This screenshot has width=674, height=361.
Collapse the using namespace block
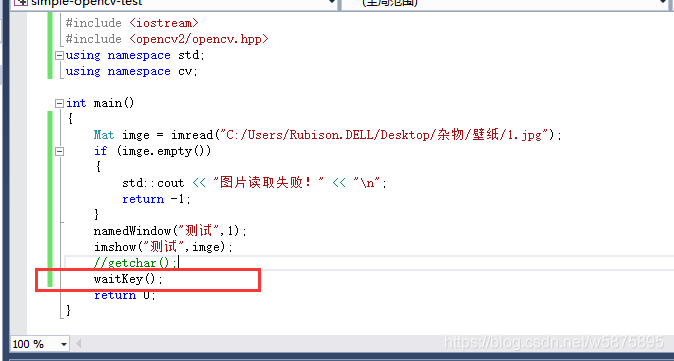[59, 55]
